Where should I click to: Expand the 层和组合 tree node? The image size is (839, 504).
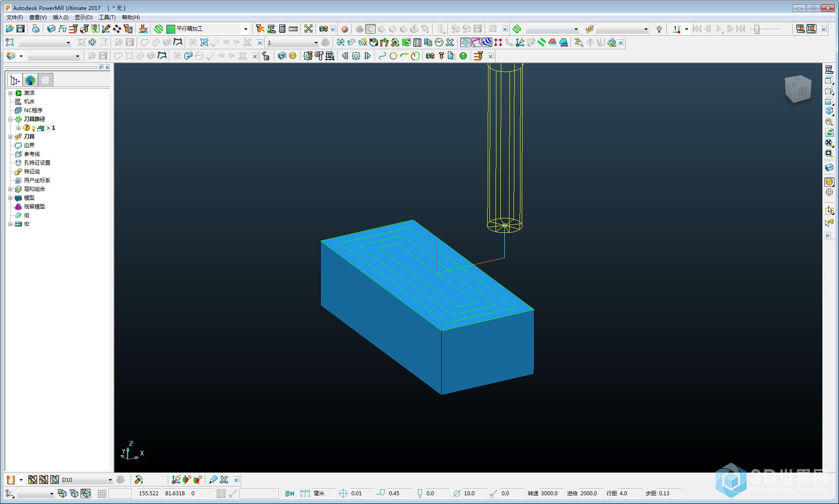[10, 189]
